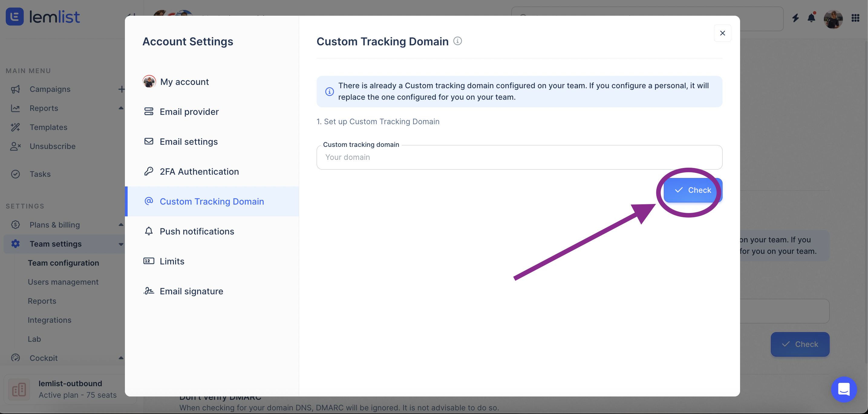The height and width of the screenshot is (414, 868).
Task: Open the chat support bubble
Action: pos(844,390)
